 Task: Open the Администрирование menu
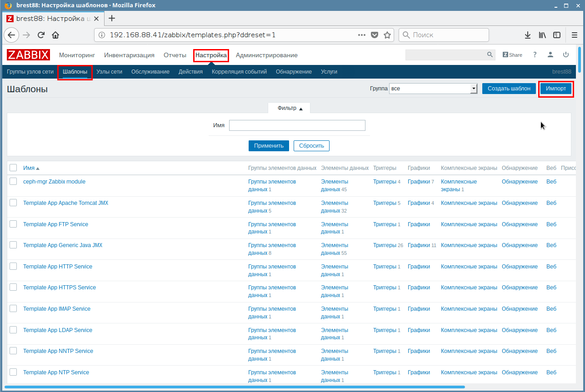[x=266, y=55]
